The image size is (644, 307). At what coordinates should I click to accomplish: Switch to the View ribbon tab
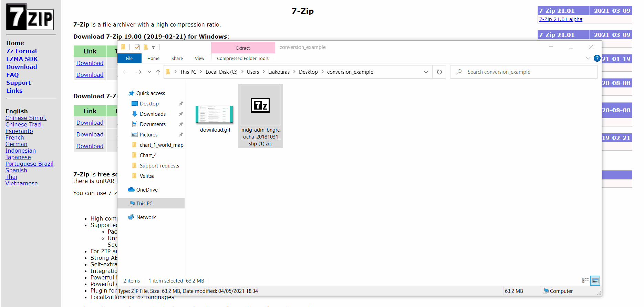(x=199, y=59)
